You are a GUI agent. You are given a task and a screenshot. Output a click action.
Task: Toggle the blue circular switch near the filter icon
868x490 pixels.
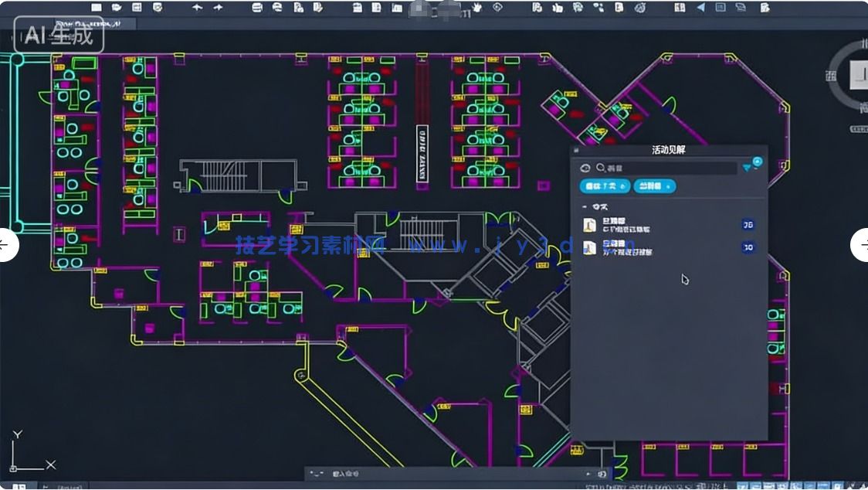758,162
